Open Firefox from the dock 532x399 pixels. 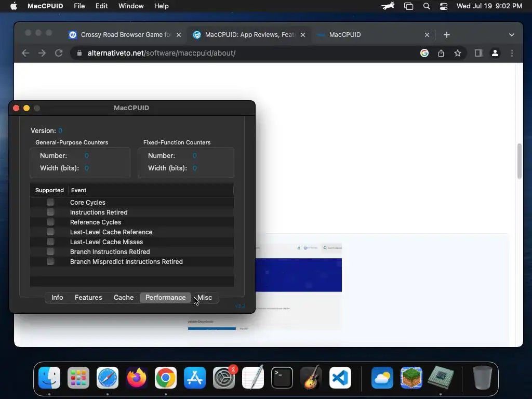(137, 378)
